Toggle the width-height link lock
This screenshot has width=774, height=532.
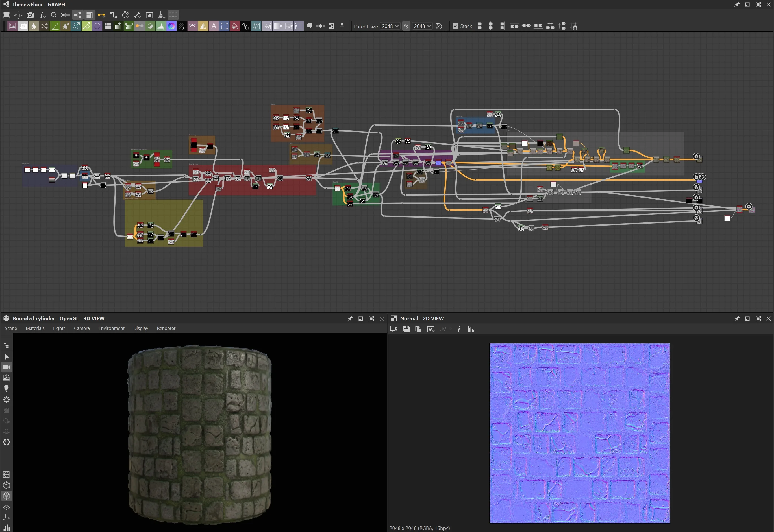pyautogui.click(x=406, y=26)
